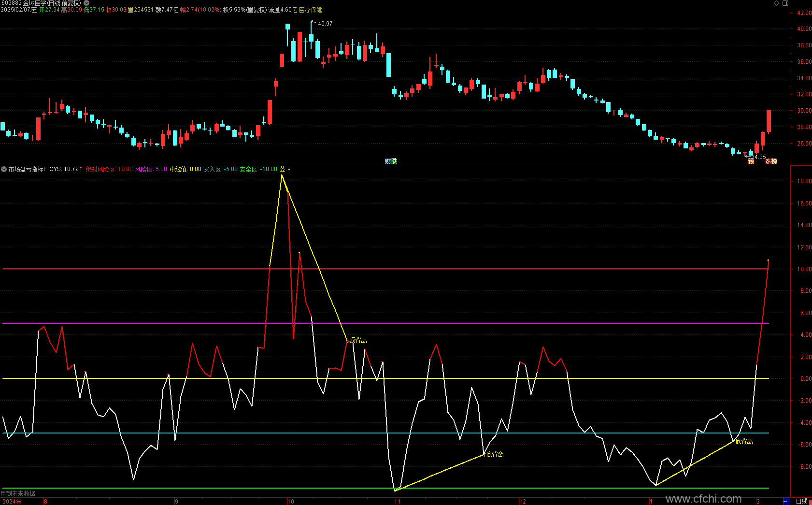812x505 pixels.
Task: Click the 财 marker under the candlestick chart
Action: pos(388,161)
